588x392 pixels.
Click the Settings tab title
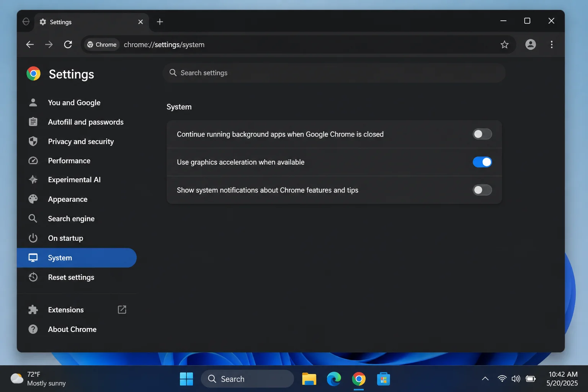pyautogui.click(x=60, y=22)
